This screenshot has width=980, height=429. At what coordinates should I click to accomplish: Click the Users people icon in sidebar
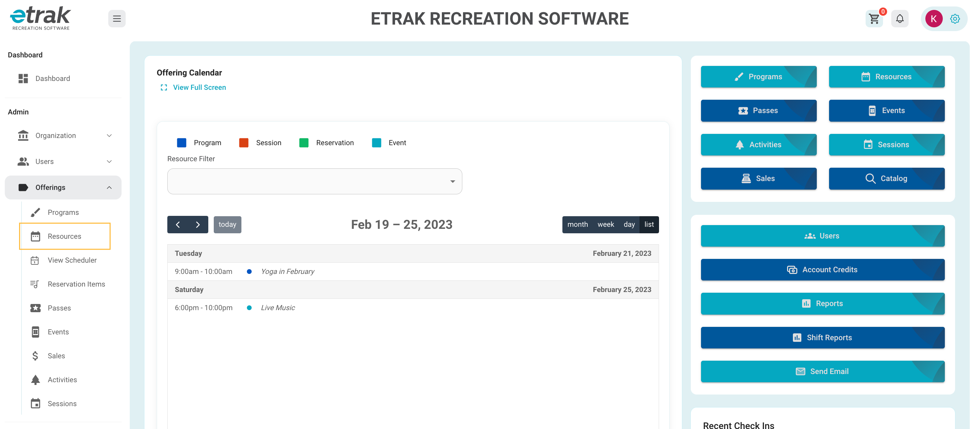click(23, 162)
